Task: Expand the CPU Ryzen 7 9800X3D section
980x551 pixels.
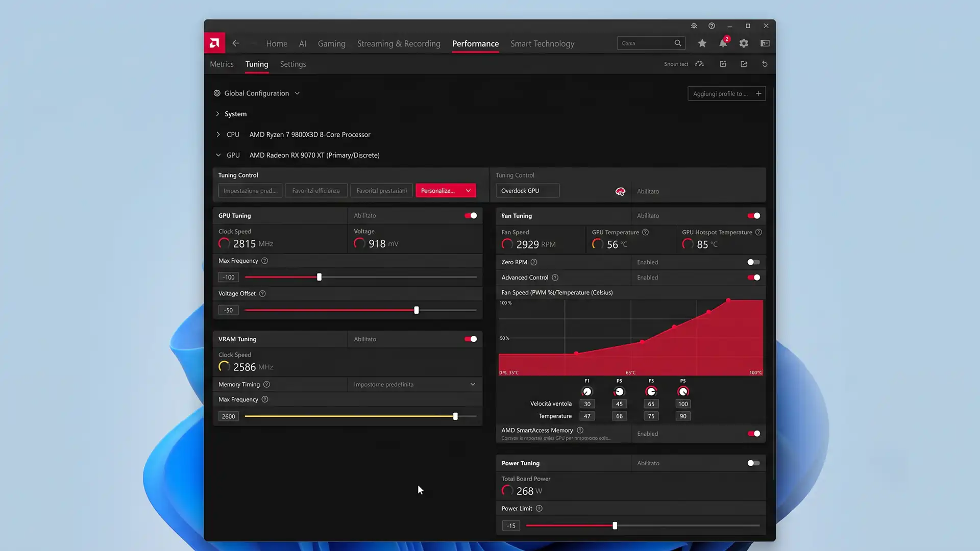Action: point(218,135)
